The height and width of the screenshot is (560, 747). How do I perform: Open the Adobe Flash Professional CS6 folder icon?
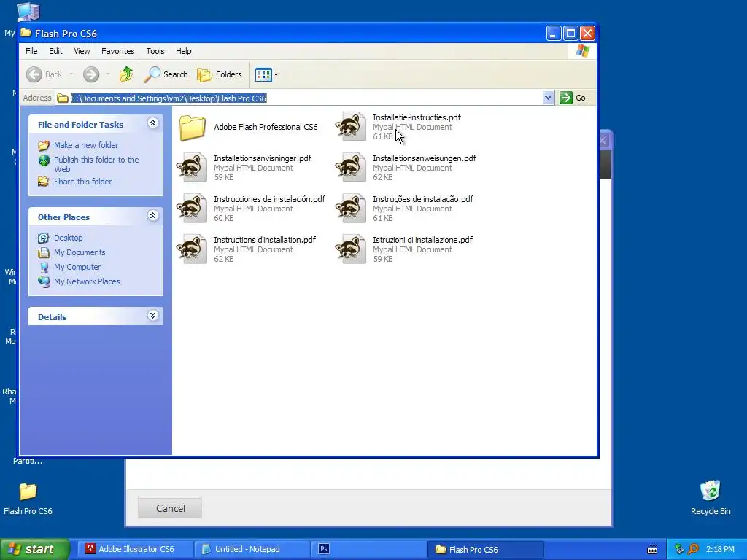[193, 127]
